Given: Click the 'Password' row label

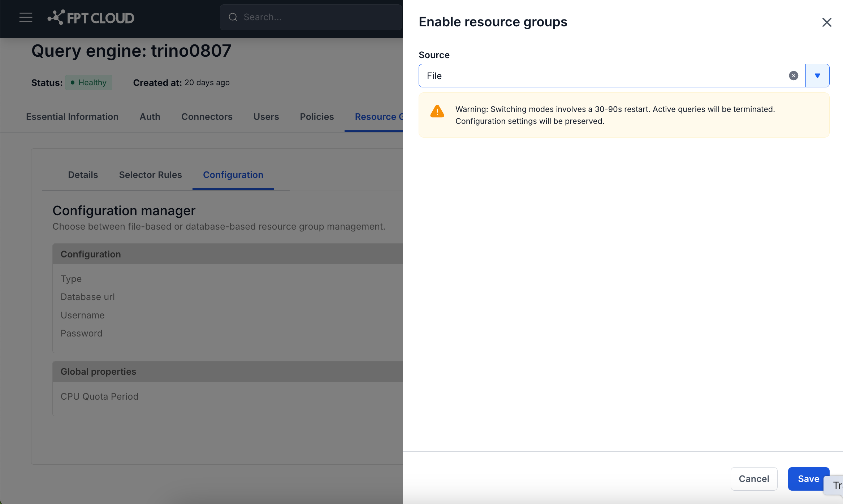Looking at the screenshot, I should click(x=82, y=333).
